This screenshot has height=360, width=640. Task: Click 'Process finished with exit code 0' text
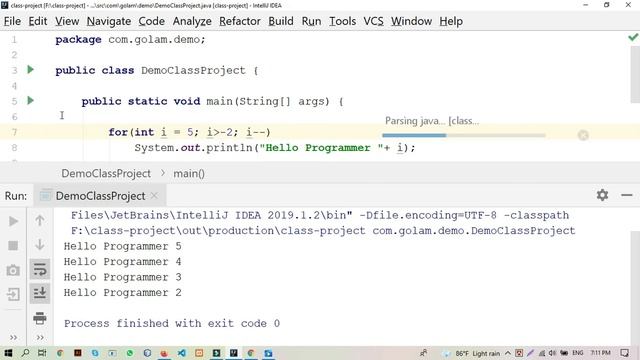pos(172,324)
